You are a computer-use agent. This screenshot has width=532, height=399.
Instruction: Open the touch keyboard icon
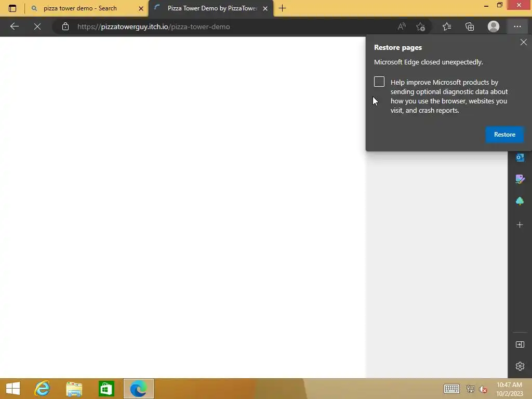coord(451,389)
